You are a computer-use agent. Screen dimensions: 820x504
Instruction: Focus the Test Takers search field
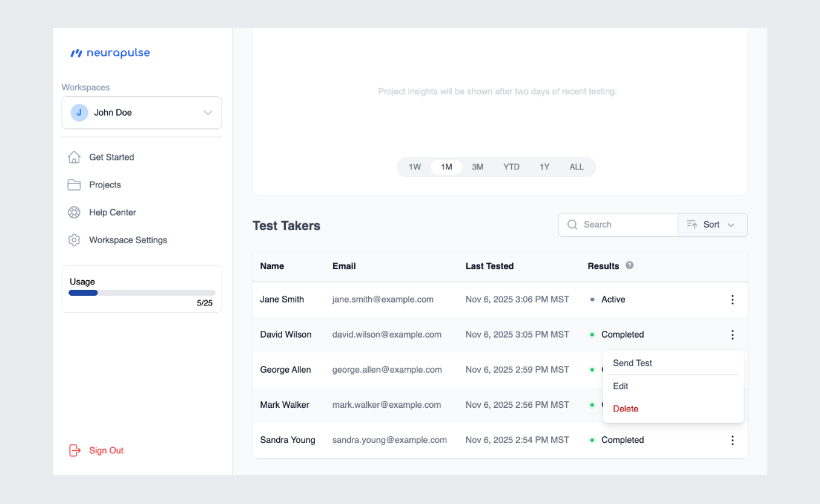coord(618,224)
